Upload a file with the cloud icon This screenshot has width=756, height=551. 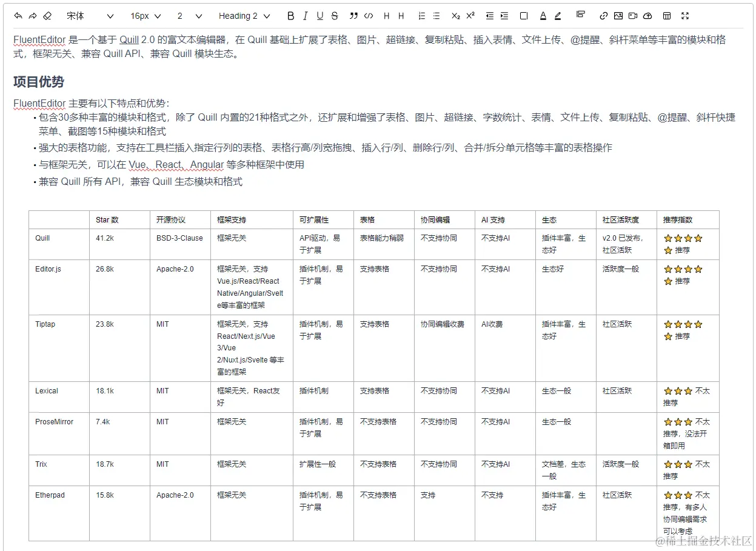pyautogui.click(x=647, y=16)
